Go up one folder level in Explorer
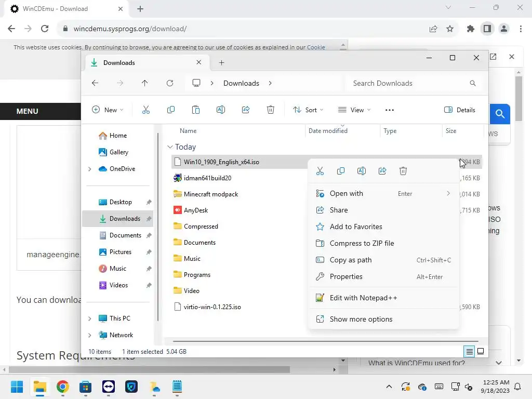The width and height of the screenshot is (532, 399). [x=145, y=83]
